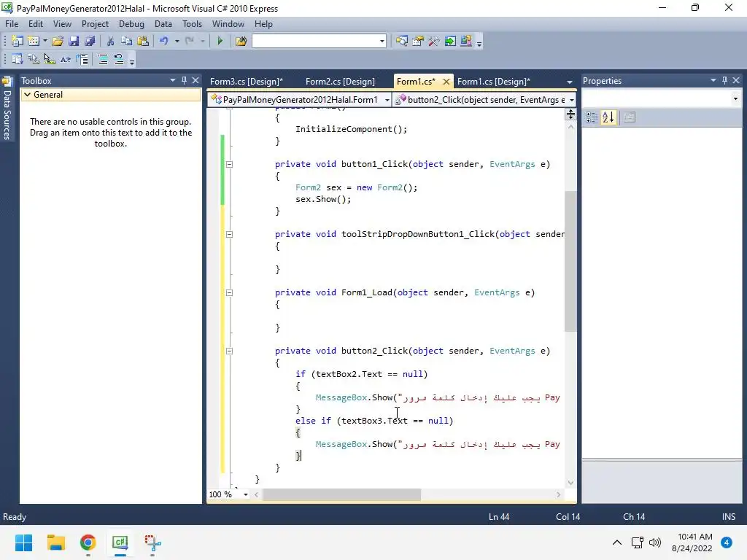Open the Add New Item dropdown arrow
The height and width of the screenshot is (560, 747).
pyautogui.click(x=45, y=42)
